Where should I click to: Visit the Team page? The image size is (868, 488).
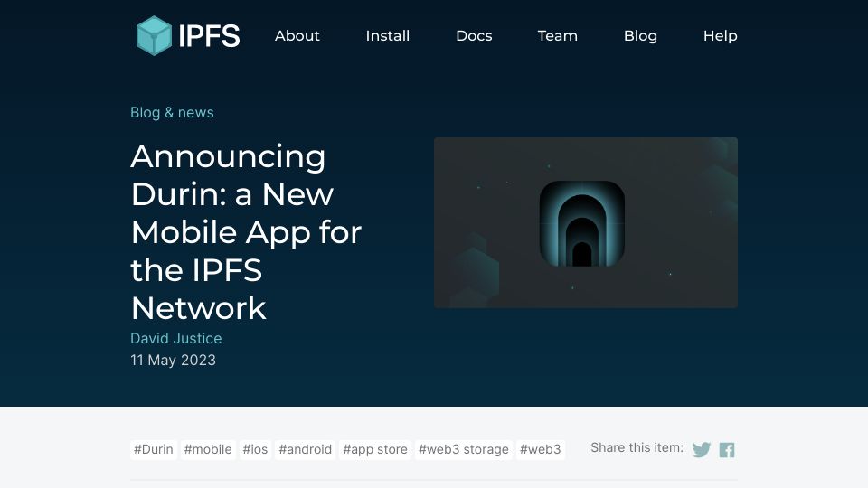pyautogui.click(x=558, y=36)
